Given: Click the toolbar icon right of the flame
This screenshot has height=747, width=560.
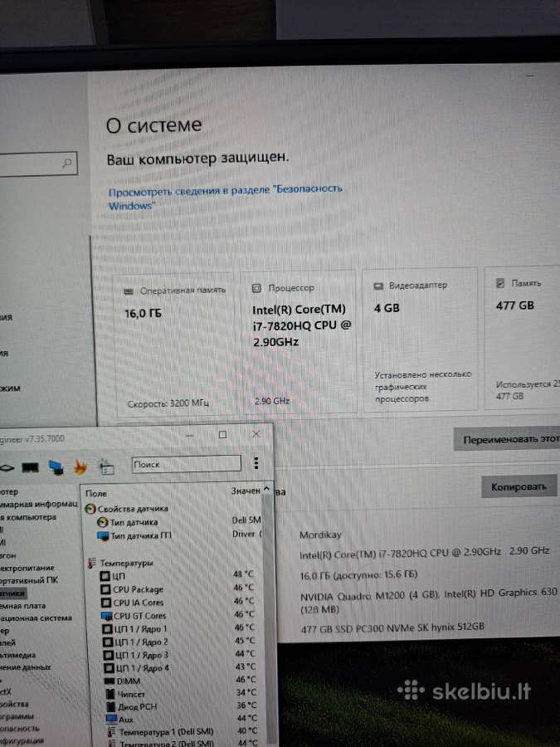Looking at the screenshot, I should 106,468.
